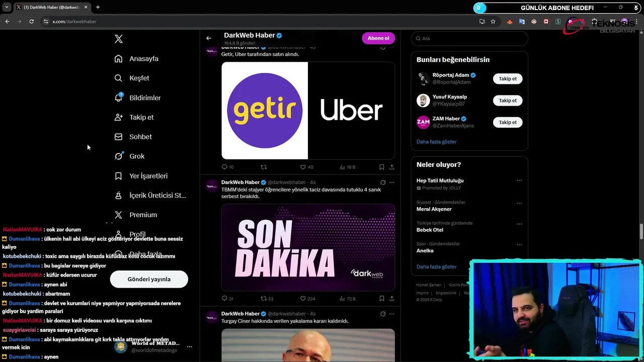Click the Ara search field
Screen dimensions: 644x362
pyautogui.click(x=469, y=38)
